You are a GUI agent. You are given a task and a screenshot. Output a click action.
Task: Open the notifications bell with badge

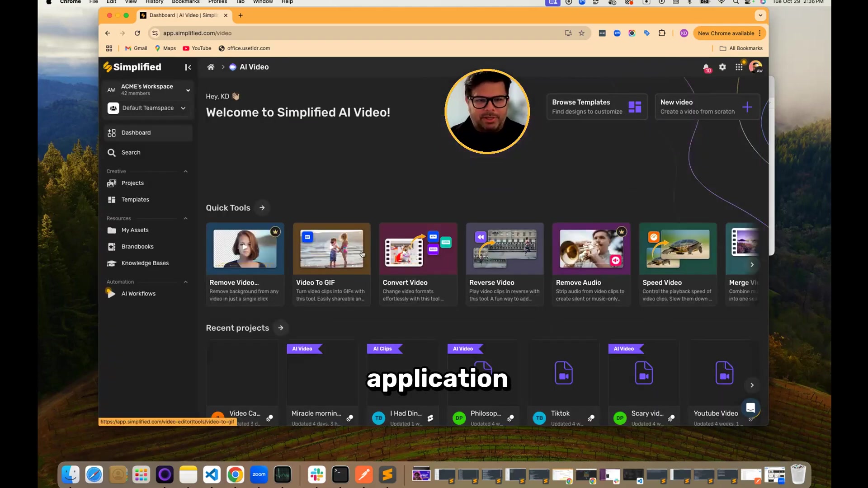pos(706,68)
